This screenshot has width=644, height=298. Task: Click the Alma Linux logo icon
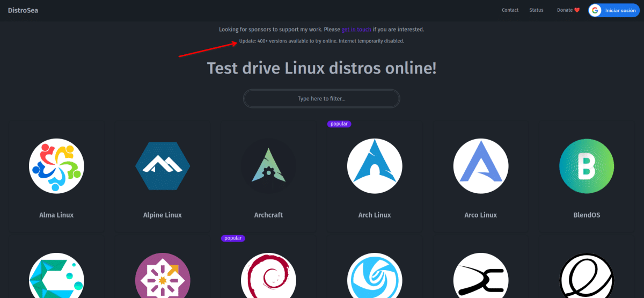coord(56,165)
